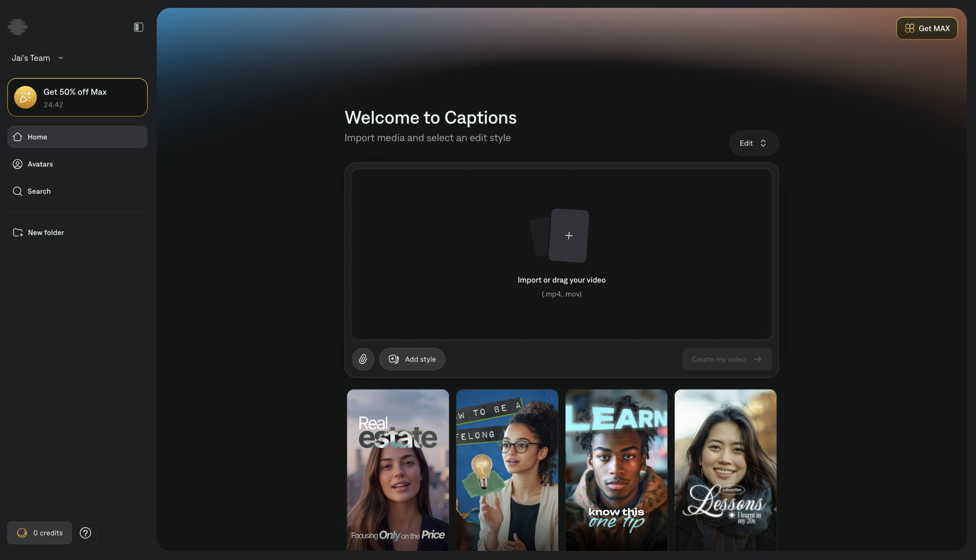The width and height of the screenshot is (976, 560).
Task: Go to Home in the sidebar
Action: 77,137
